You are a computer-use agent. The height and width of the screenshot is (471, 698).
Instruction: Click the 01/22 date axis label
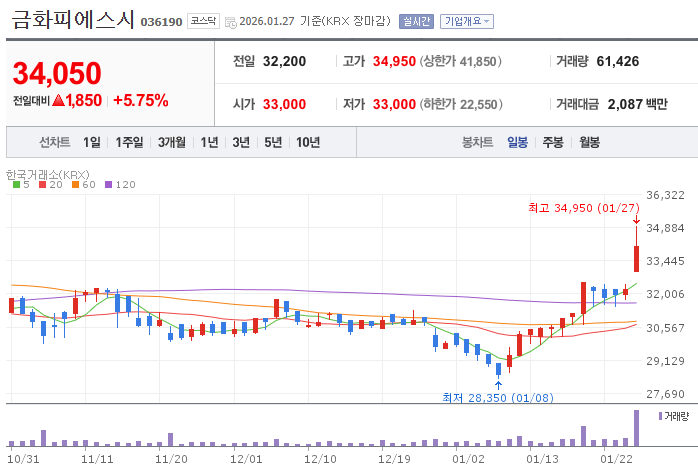coord(616,459)
